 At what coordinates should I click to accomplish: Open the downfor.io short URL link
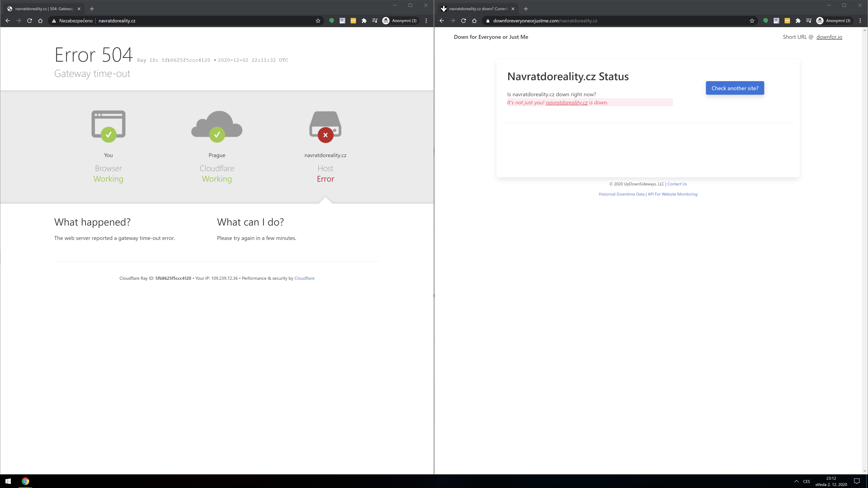(x=829, y=37)
